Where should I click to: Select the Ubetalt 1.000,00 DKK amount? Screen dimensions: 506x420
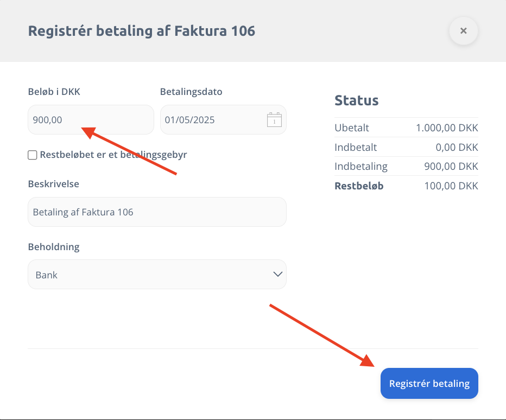(447, 128)
